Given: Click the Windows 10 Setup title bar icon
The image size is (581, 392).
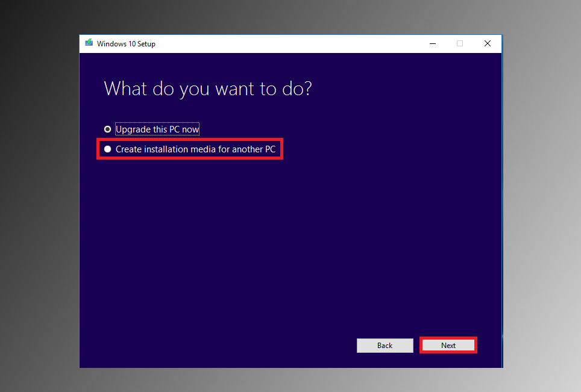Looking at the screenshot, I should pyautogui.click(x=89, y=43).
